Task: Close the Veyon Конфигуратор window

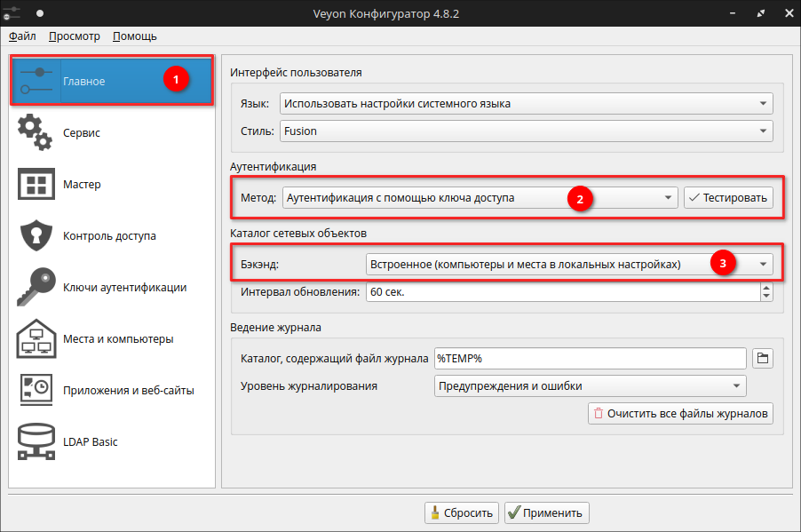Action: (x=789, y=13)
